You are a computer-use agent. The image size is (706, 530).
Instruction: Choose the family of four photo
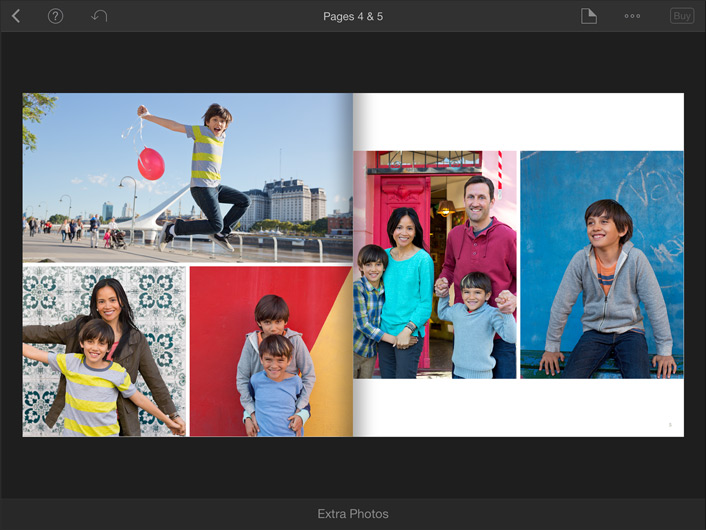click(435, 265)
